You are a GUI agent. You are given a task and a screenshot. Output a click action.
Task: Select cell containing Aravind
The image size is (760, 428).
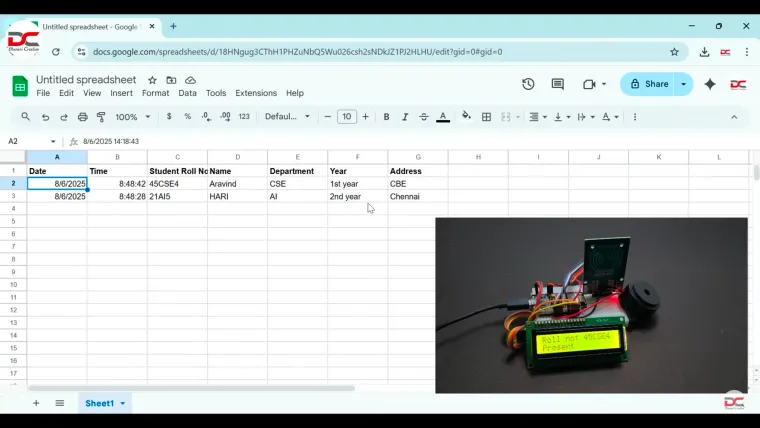[x=238, y=184]
